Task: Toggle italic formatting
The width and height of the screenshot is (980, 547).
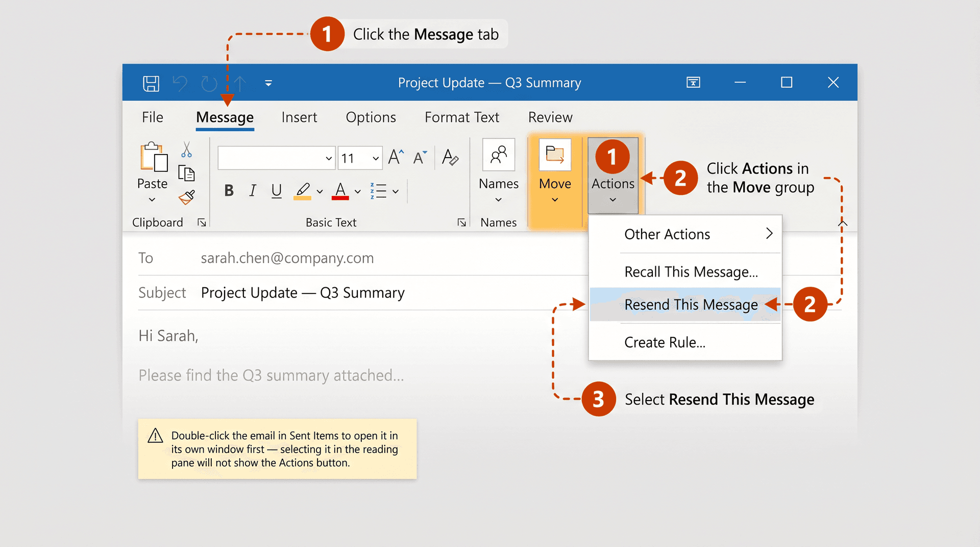Action: coord(252,191)
